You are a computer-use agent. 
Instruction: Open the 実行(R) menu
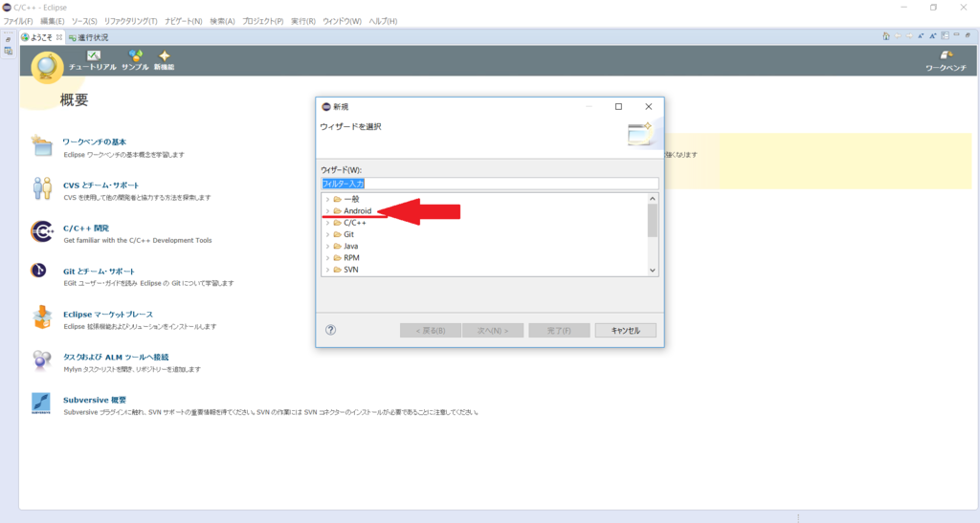tap(303, 21)
